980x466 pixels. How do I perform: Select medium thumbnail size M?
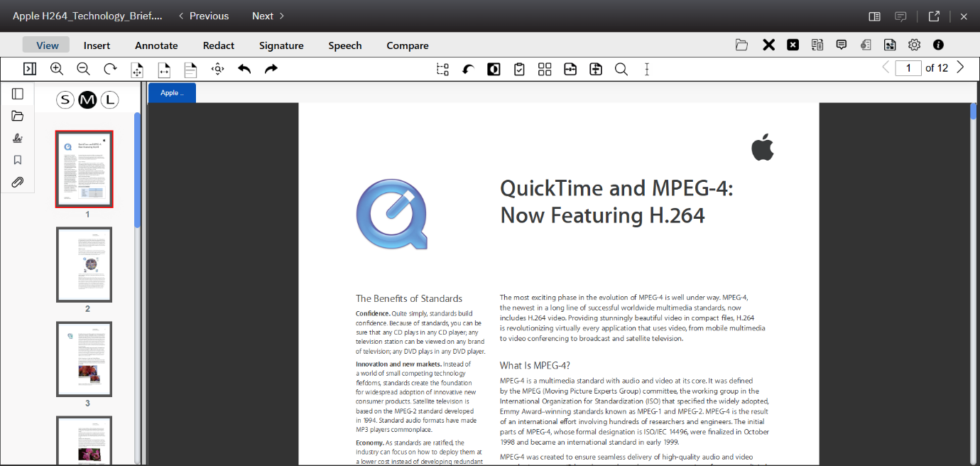pos(87,100)
